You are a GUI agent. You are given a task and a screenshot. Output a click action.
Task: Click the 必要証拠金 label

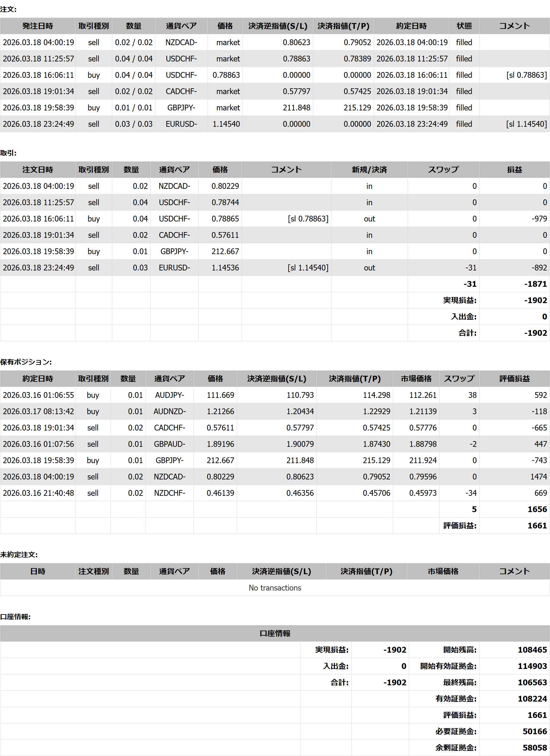click(456, 731)
